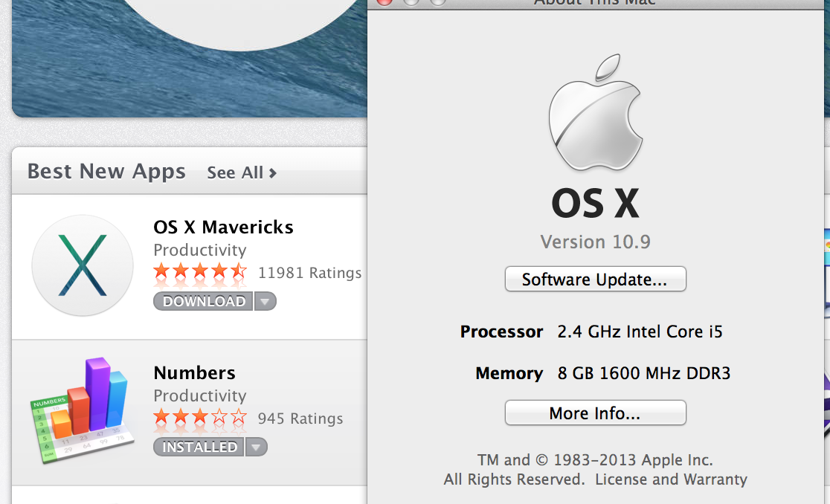Viewport: 830px width, 504px height.
Task: Open the License and Warranty link
Action: click(671, 479)
